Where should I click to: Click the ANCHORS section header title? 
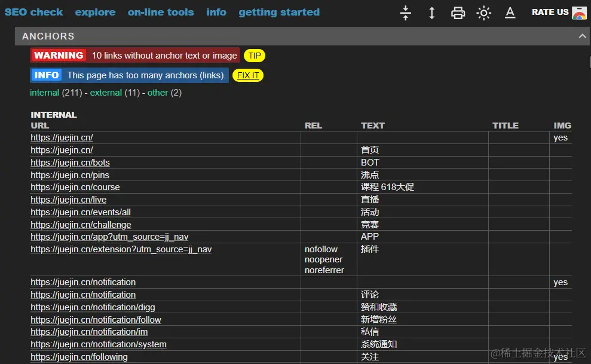pos(48,36)
